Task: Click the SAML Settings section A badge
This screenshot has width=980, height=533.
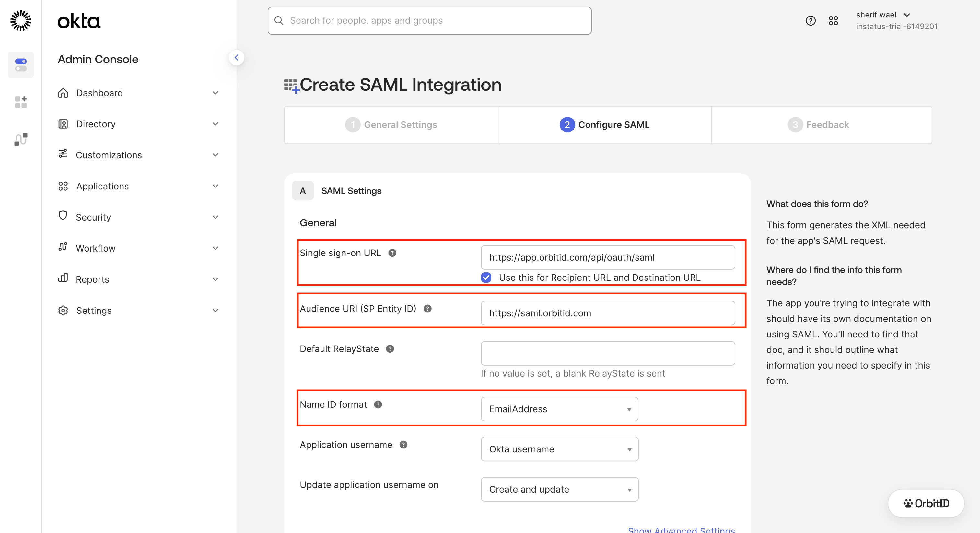Action: 302,190
